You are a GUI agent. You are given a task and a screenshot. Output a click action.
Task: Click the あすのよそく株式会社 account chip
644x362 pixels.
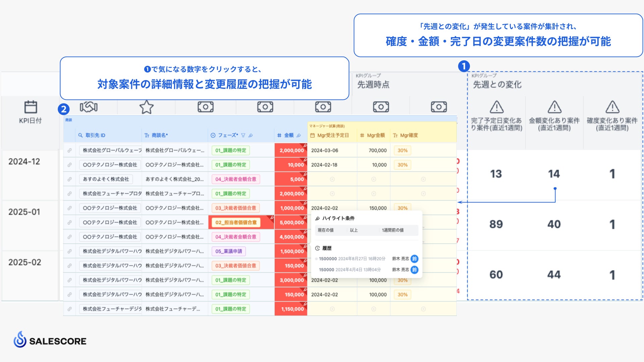pos(106,179)
